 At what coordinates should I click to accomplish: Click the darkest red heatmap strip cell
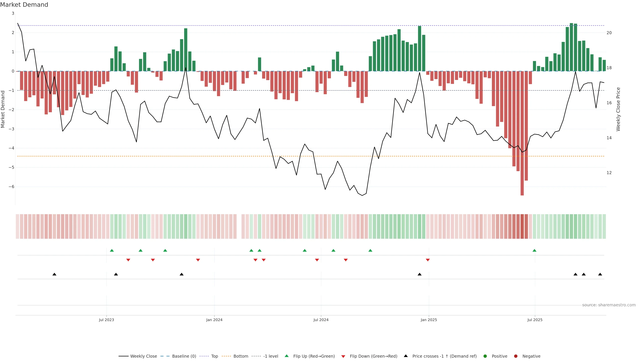pos(522,226)
